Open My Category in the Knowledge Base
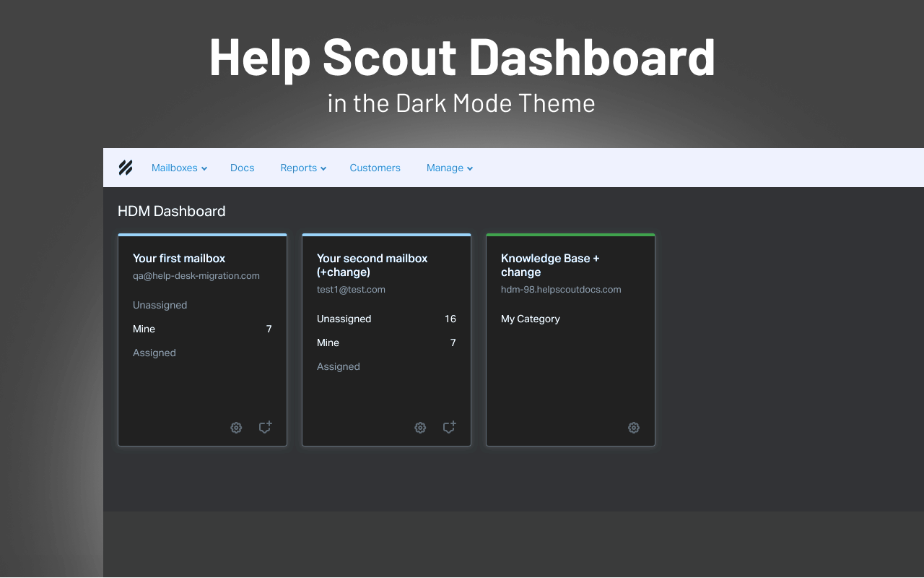 coord(530,319)
